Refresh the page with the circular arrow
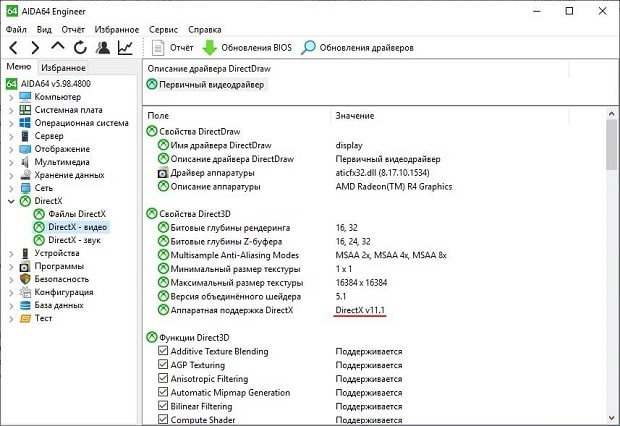Image resolution: width=620 pixels, height=426 pixels. click(x=80, y=48)
